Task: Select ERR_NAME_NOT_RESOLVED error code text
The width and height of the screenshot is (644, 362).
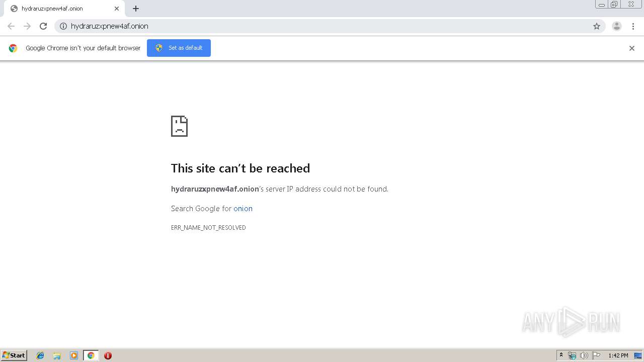Action: click(x=208, y=228)
